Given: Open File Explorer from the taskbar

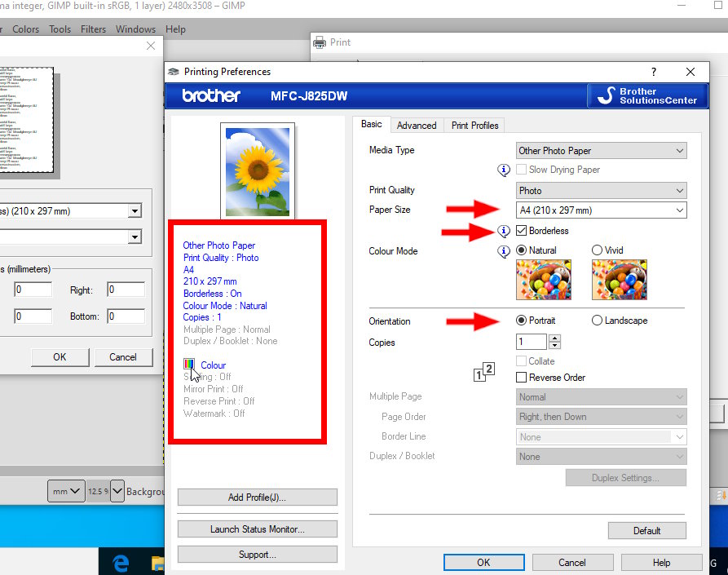Looking at the screenshot, I should click(x=158, y=564).
